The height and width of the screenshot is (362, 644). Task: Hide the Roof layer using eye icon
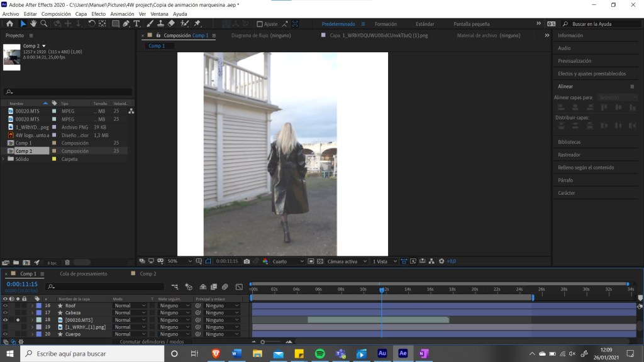5,305
